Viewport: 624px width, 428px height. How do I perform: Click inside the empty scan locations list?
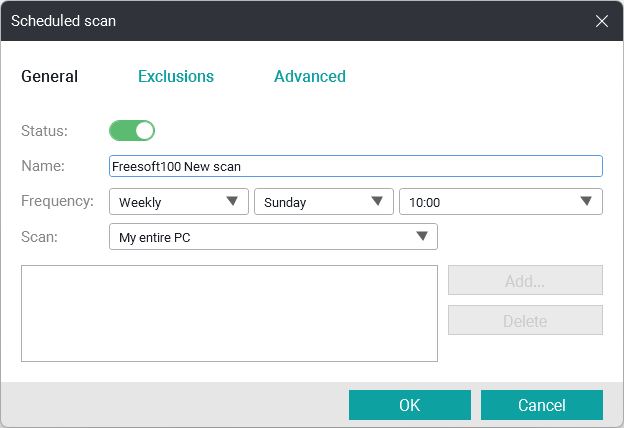[229, 313]
